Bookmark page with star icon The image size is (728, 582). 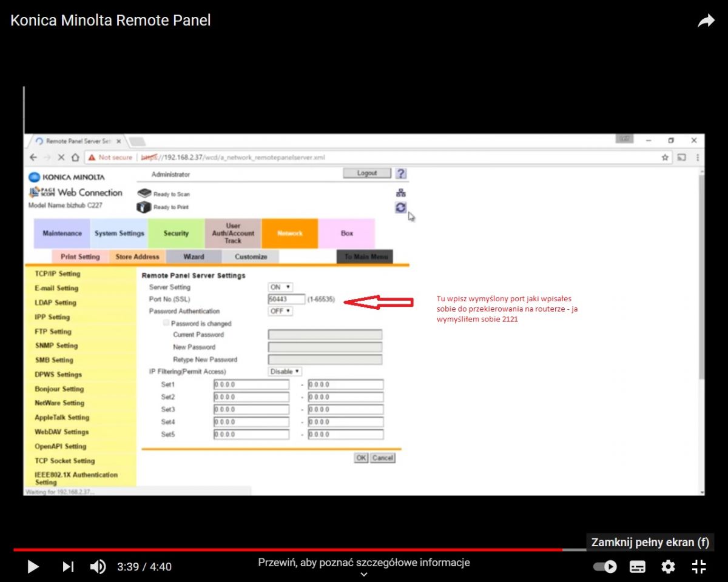[x=666, y=157]
